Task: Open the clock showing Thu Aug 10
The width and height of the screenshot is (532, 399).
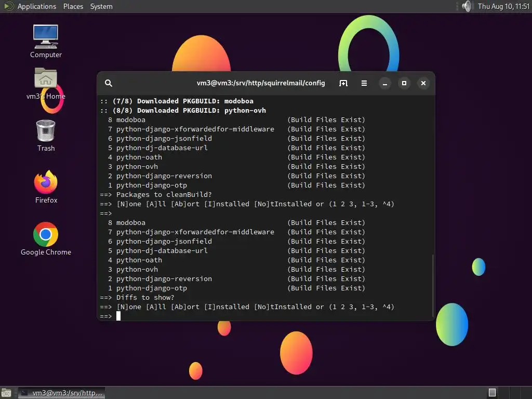Action: (503, 6)
